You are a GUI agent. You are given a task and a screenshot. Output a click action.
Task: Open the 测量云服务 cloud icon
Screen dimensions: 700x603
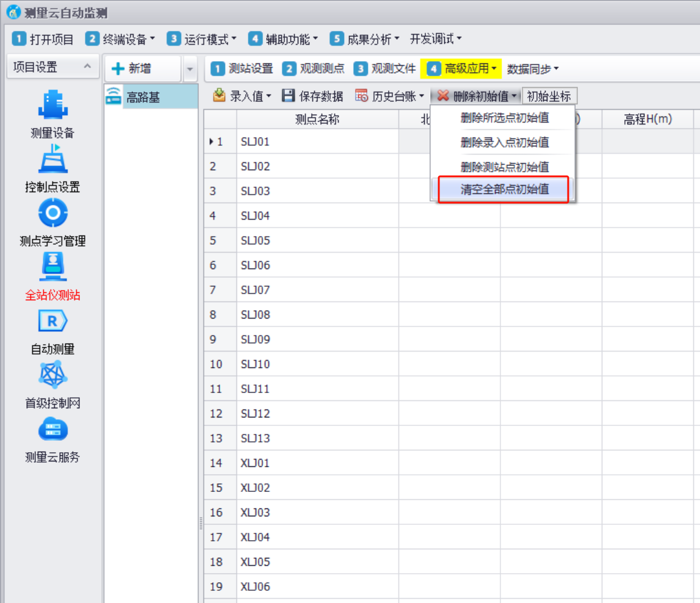coord(52,429)
